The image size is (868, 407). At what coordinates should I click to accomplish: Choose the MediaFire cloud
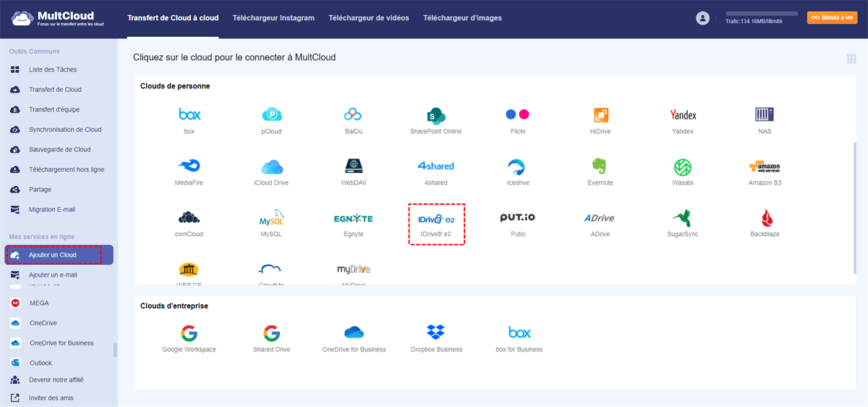190,172
